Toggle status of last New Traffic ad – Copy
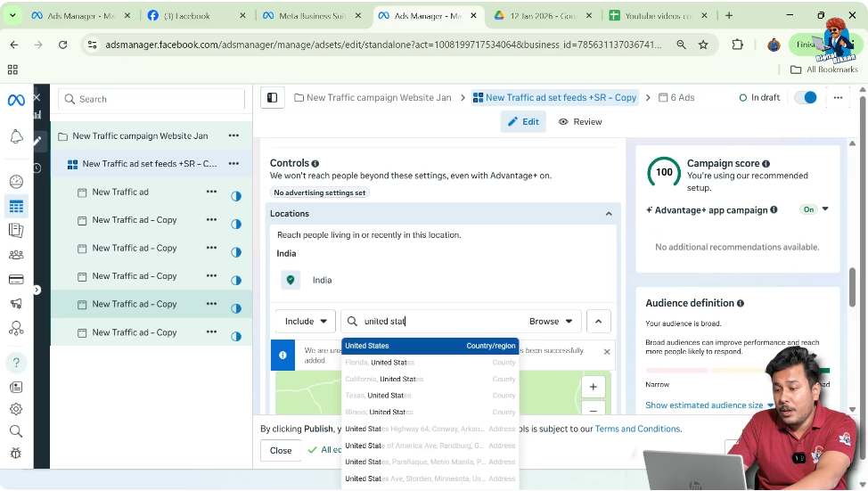The image size is (868, 491). (x=236, y=337)
